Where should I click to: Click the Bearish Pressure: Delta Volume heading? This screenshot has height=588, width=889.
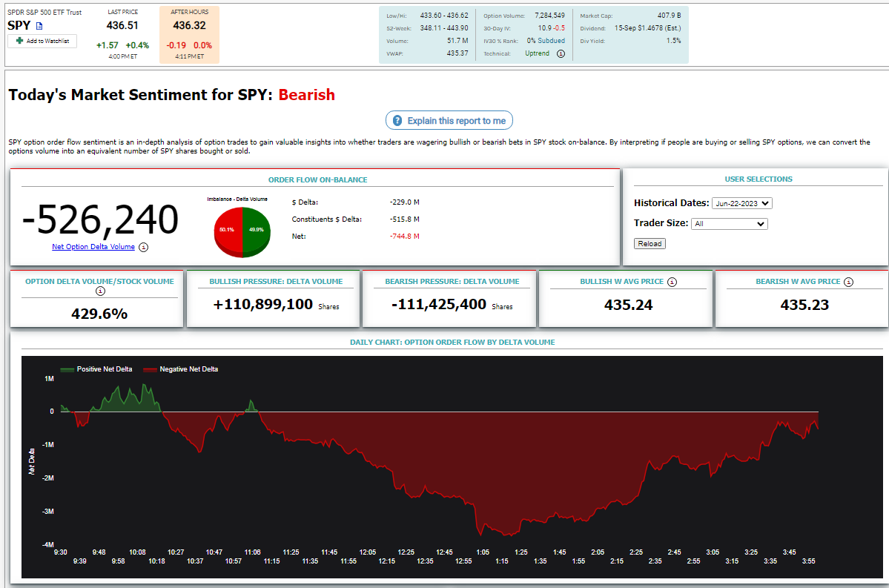coord(452,282)
